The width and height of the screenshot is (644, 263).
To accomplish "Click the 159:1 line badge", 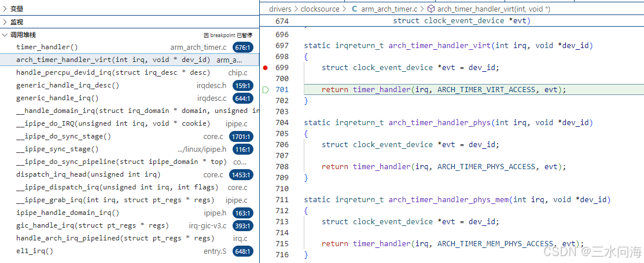I will pos(243,86).
